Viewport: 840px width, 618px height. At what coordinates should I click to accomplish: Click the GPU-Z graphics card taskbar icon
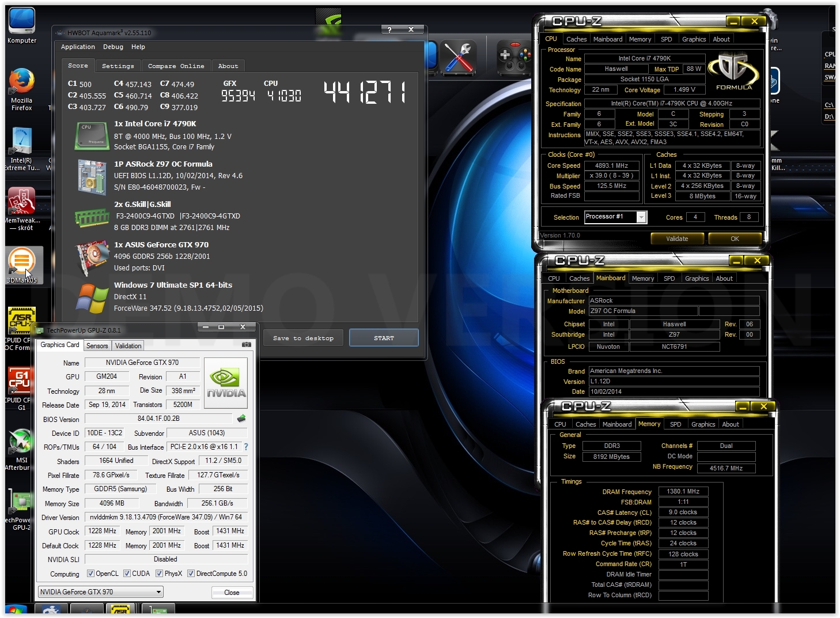(x=158, y=609)
